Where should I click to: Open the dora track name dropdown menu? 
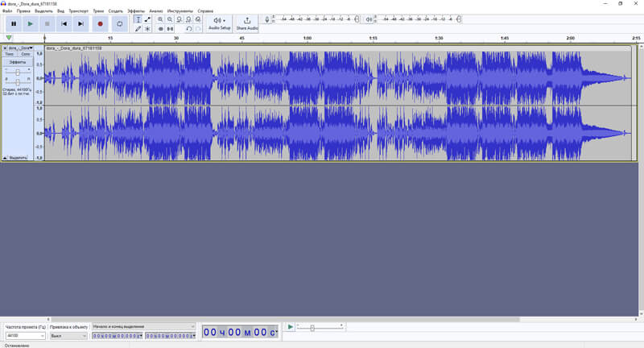coord(20,48)
